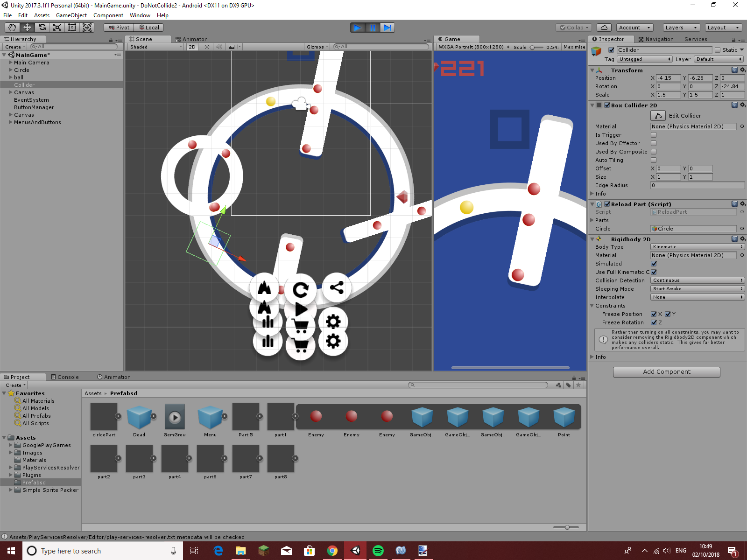Select the Move tool in the toolbar
Viewport: 747px width, 560px height.
click(27, 28)
